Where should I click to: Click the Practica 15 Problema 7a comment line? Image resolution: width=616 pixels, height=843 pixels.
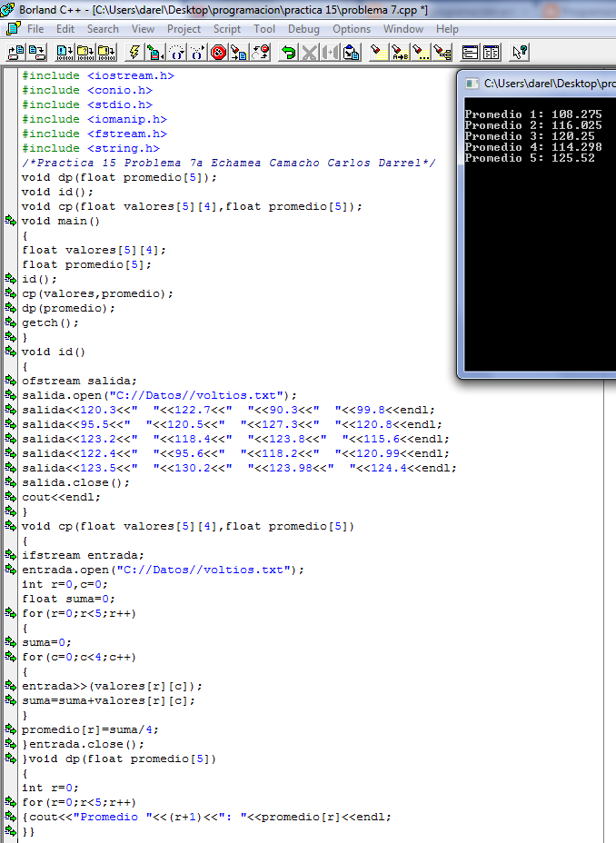click(x=228, y=163)
